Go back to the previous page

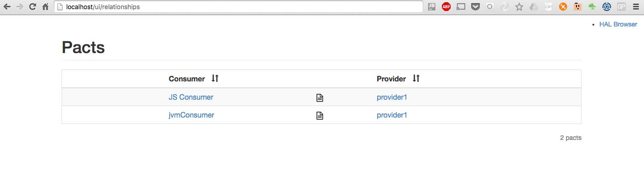click(7, 7)
